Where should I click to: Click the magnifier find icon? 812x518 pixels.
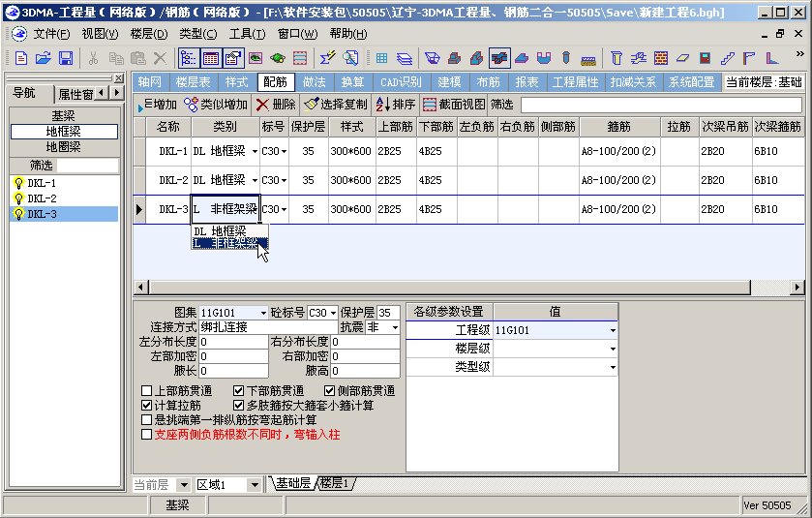(x=350, y=58)
